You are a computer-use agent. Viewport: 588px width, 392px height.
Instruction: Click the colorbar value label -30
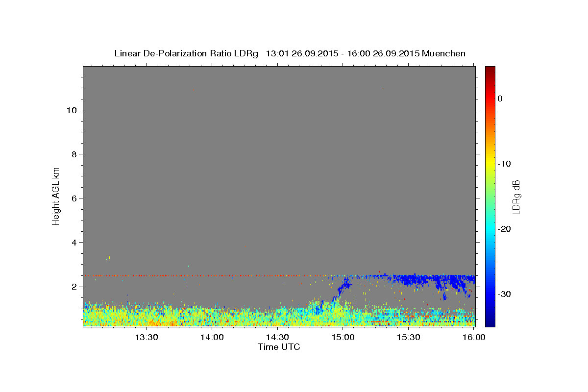(504, 294)
